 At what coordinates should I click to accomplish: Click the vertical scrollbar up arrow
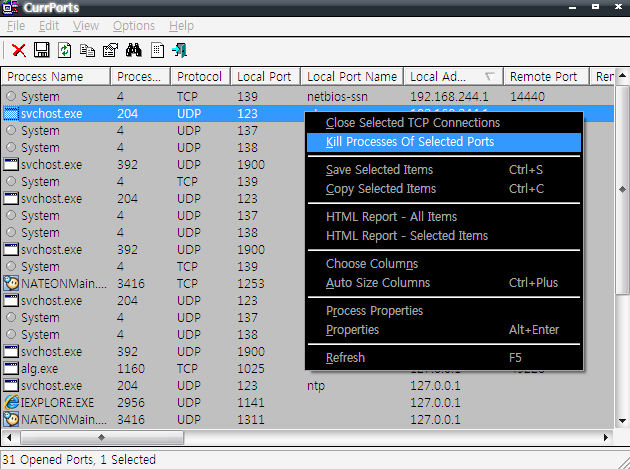622,76
